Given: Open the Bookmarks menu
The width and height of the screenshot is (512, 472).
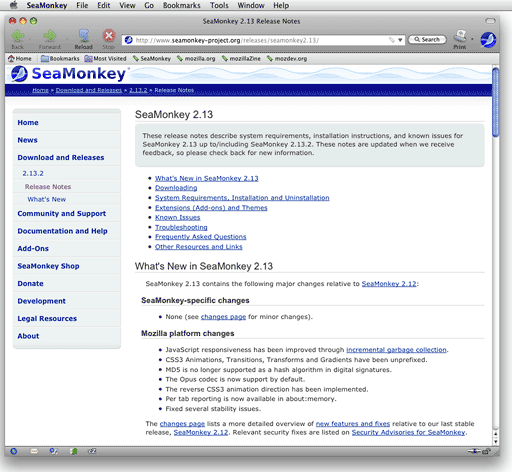Looking at the screenshot, I should [182, 5].
